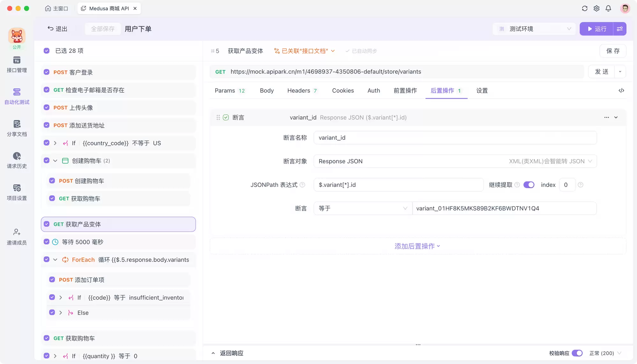Open the 测试环境 environment dropdown
The height and width of the screenshot is (364, 637).
(x=534, y=29)
